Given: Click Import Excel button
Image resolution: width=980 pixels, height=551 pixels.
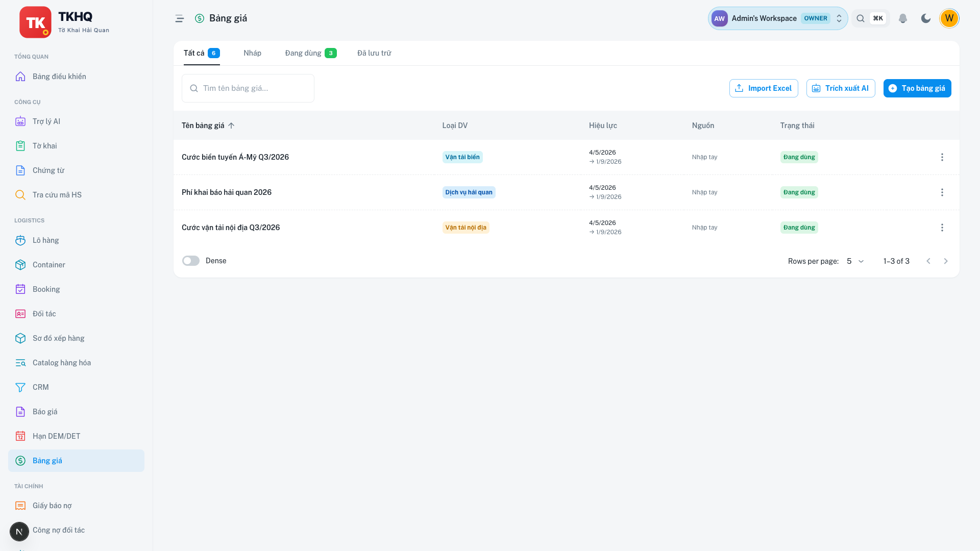Looking at the screenshot, I should [764, 88].
